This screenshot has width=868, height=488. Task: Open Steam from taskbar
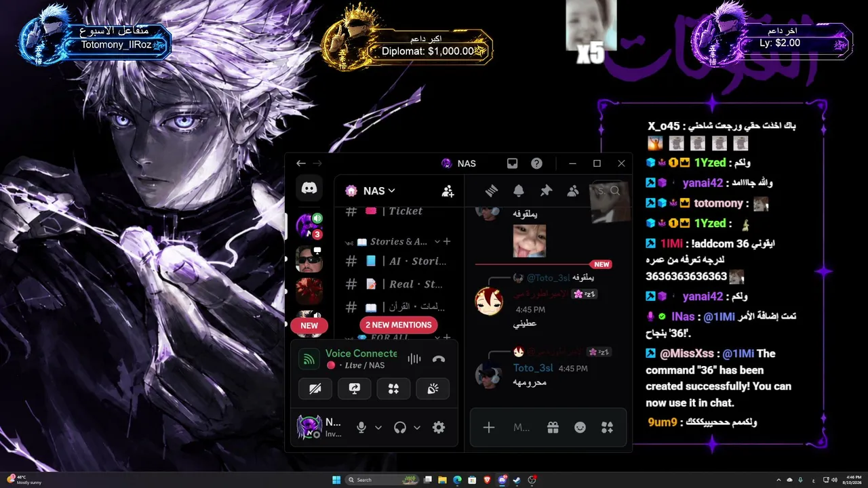point(517,480)
